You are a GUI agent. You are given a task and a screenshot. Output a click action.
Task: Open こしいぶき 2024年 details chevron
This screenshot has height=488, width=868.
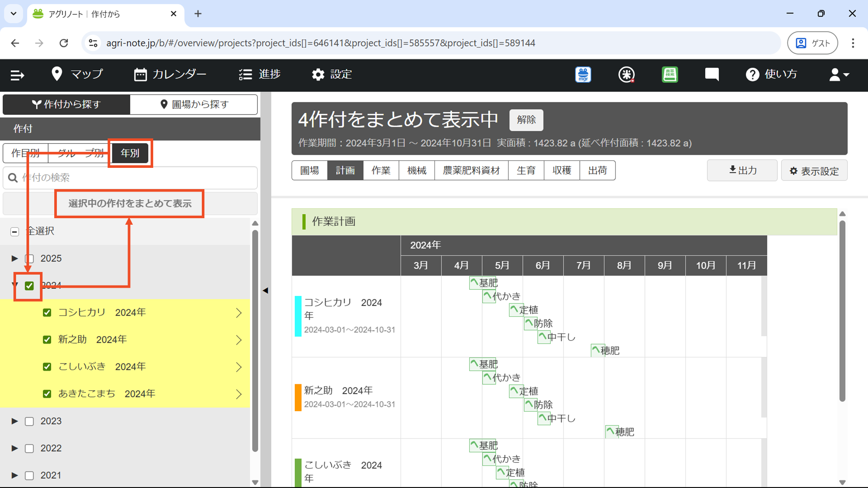[239, 367]
